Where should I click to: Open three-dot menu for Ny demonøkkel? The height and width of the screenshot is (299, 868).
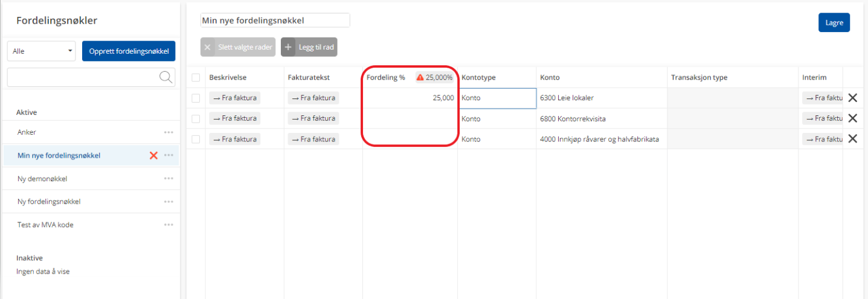pyautogui.click(x=169, y=178)
